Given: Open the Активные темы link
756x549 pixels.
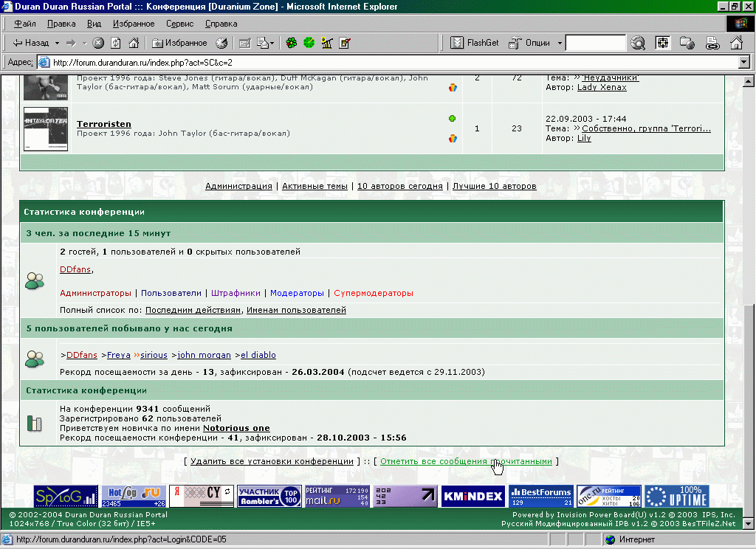Looking at the screenshot, I should [315, 186].
